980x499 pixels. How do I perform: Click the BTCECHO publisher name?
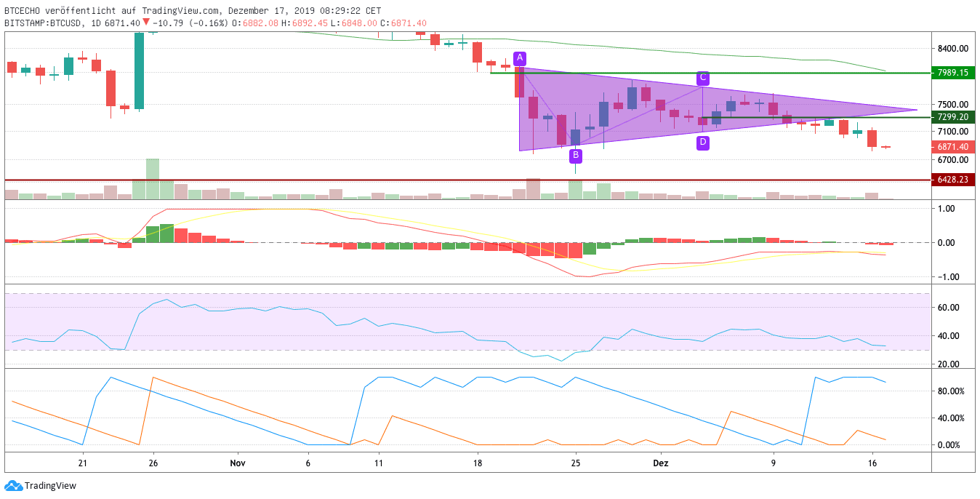pyautogui.click(x=23, y=11)
